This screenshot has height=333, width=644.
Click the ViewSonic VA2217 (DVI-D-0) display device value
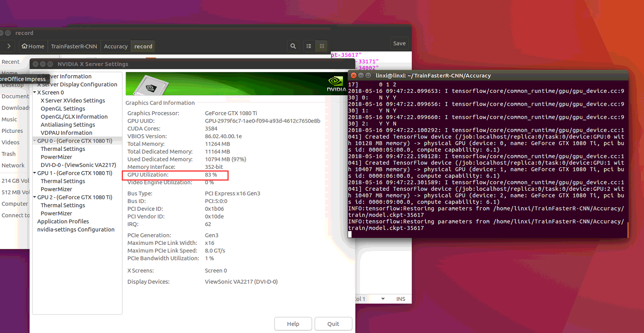point(241,282)
